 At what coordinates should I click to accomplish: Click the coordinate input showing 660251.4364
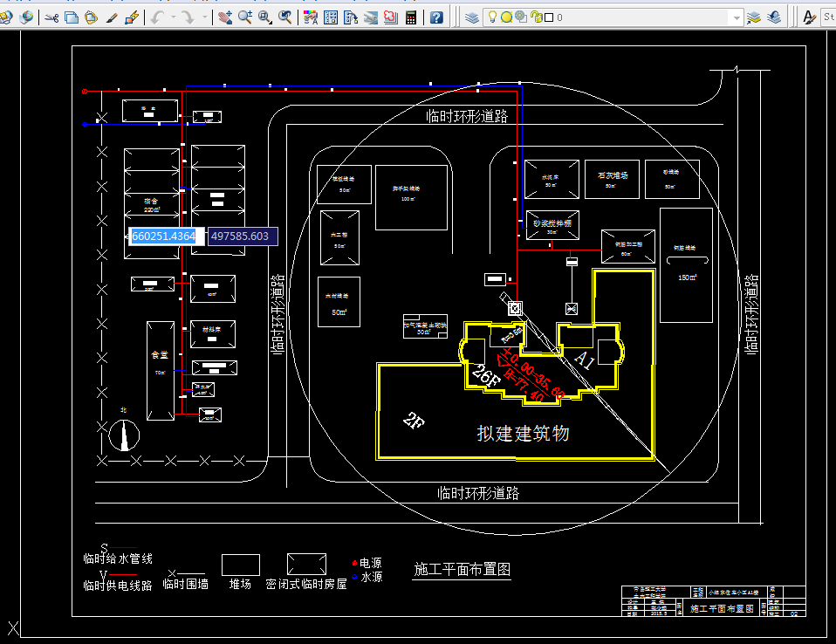(164, 236)
